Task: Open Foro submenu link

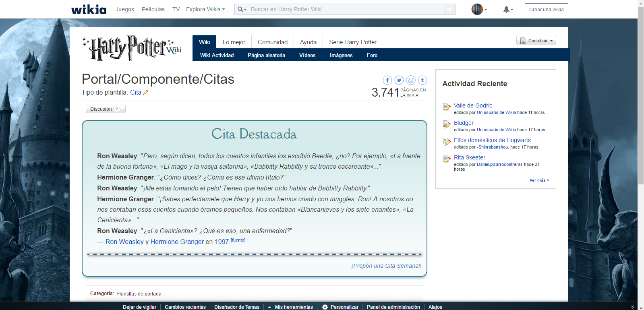Action: tap(372, 55)
